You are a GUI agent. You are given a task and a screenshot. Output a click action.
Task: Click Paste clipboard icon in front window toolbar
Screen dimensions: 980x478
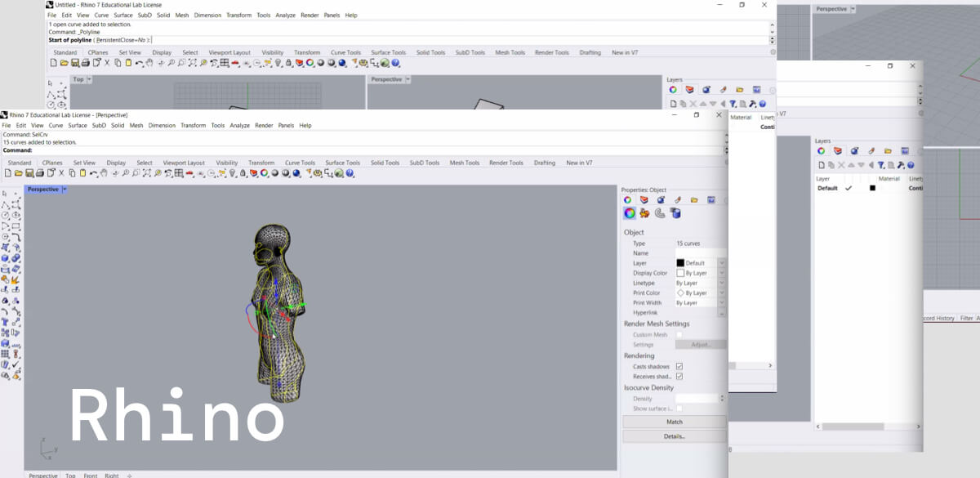82,173
